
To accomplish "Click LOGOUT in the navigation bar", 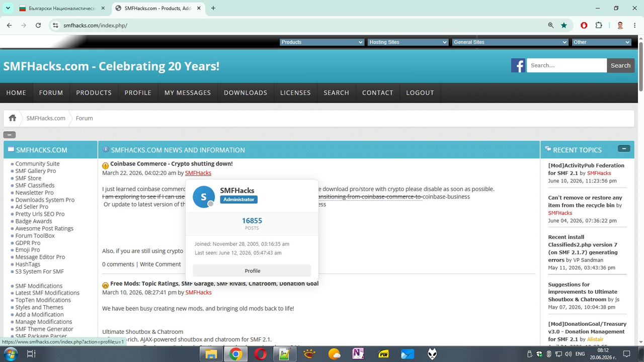I will pos(420,93).
